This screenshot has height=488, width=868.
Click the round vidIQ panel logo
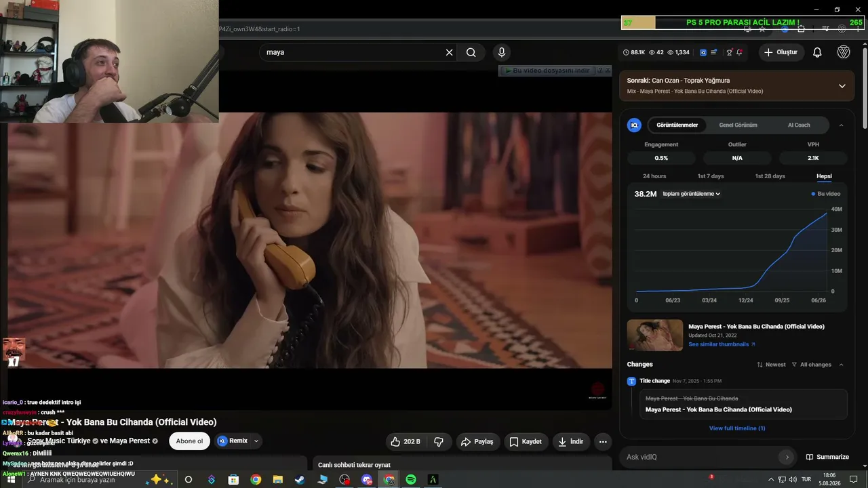click(634, 125)
